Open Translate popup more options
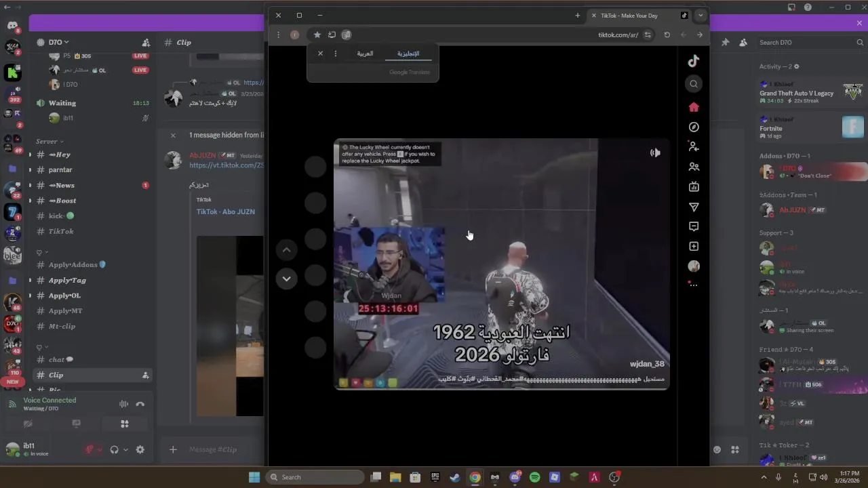868x488 pixels. 335,54
